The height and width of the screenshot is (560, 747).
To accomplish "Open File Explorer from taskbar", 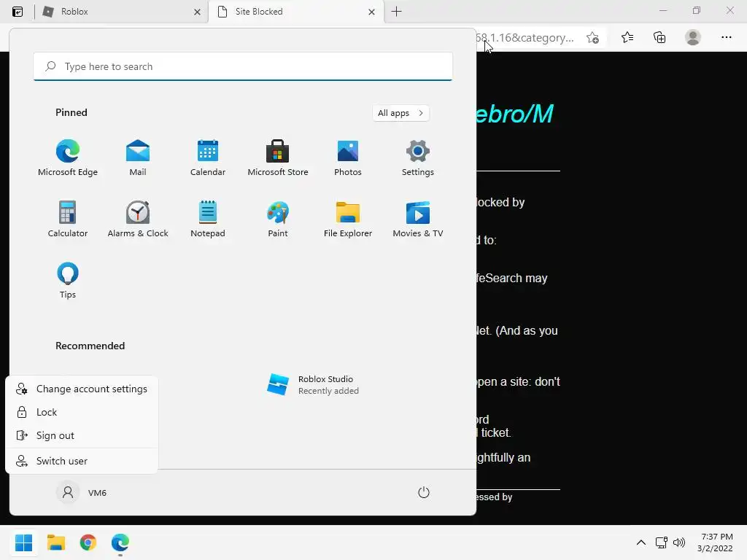I will pyautogui.click(x=56, y=542).
